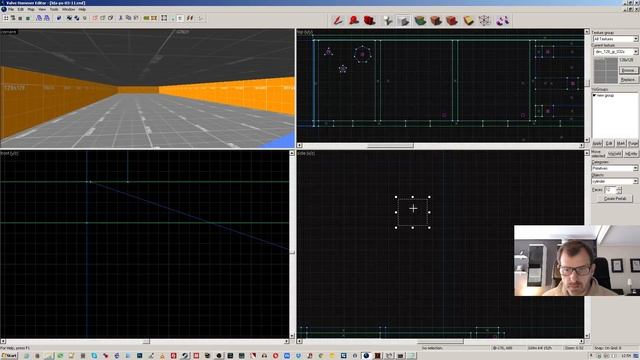Click the Show all visgroups icon
The height and width of the screenshot is (360, 640).
tap(111, 18)
